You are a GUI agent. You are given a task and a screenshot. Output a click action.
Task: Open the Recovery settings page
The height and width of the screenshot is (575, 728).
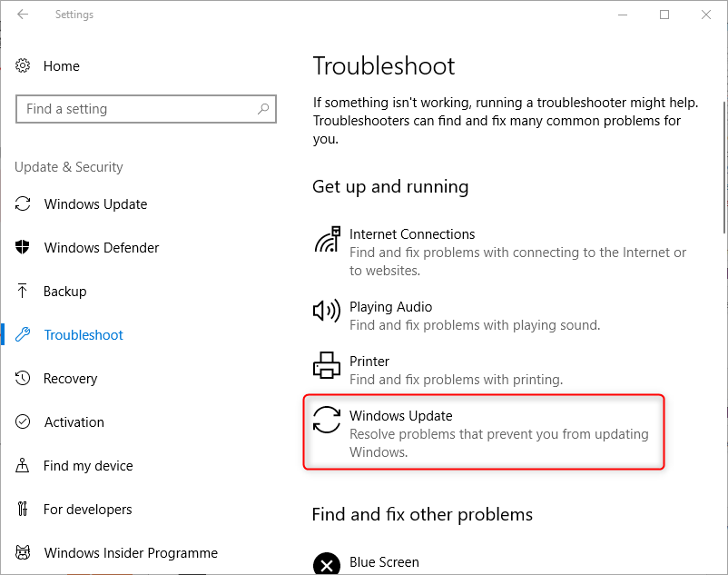[70, 379]
